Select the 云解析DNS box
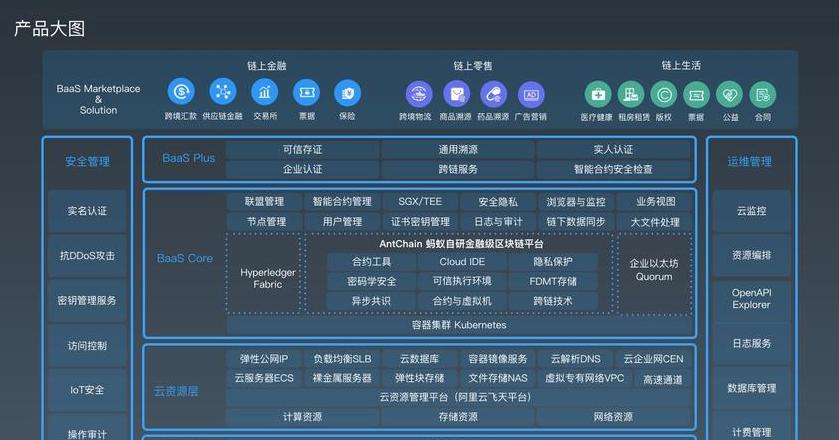Viewport: 839px width, 440px height. pyautogui.click(x=576, y=359)
